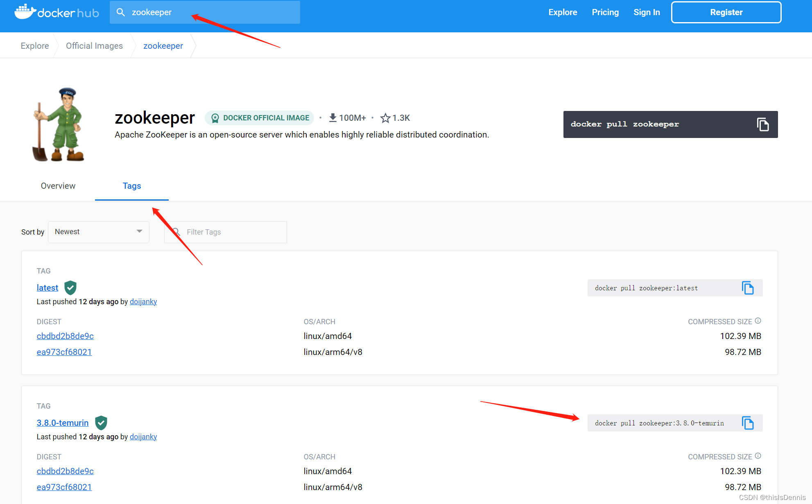
Task: Go to Explore breadcrumb
Action: pyautogui.click(x=35, y=46)
